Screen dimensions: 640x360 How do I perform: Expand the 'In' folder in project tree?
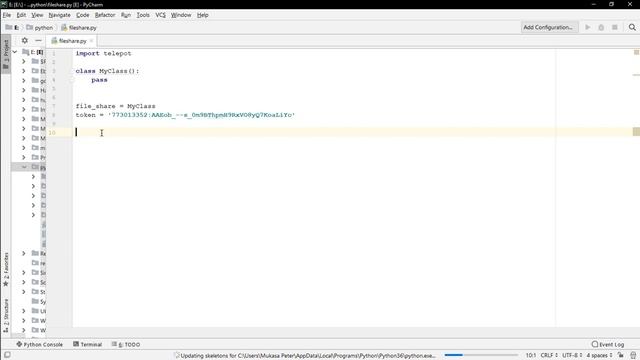24,109
